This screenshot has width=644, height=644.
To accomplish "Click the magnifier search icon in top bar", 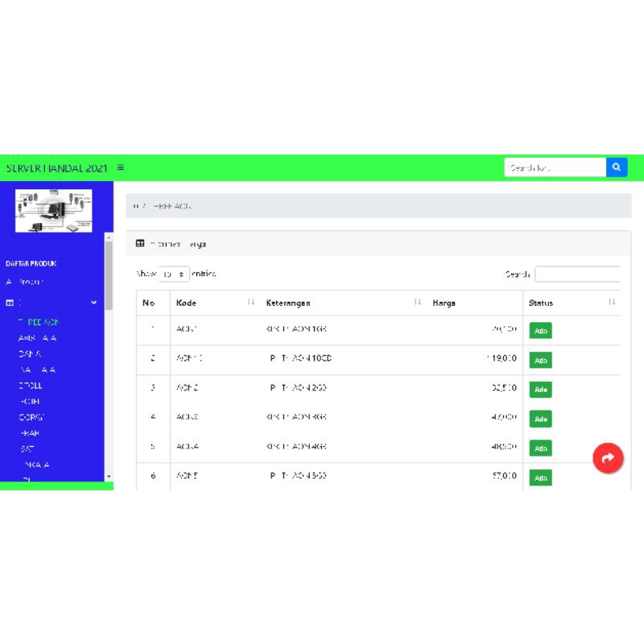I will tap(617, 167).
